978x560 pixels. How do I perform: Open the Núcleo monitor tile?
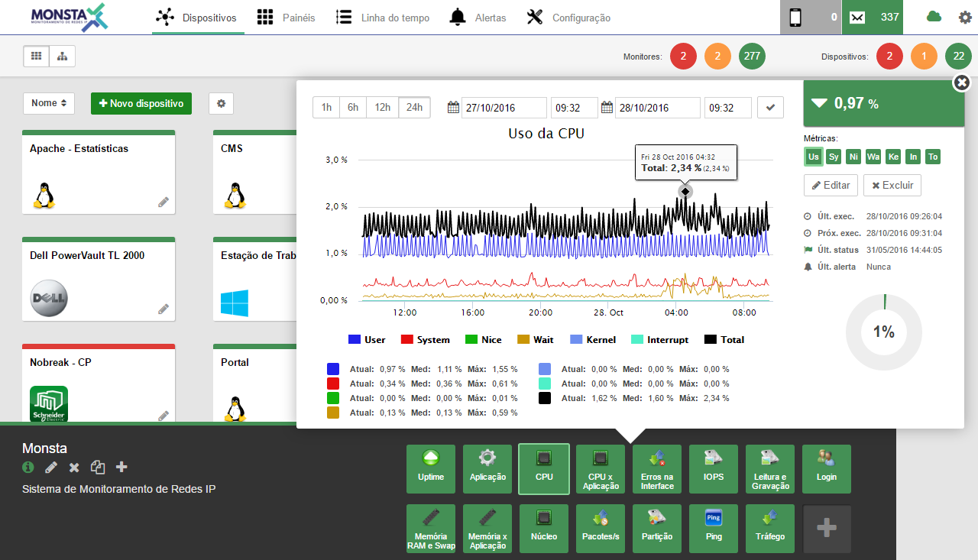(544, 529)
